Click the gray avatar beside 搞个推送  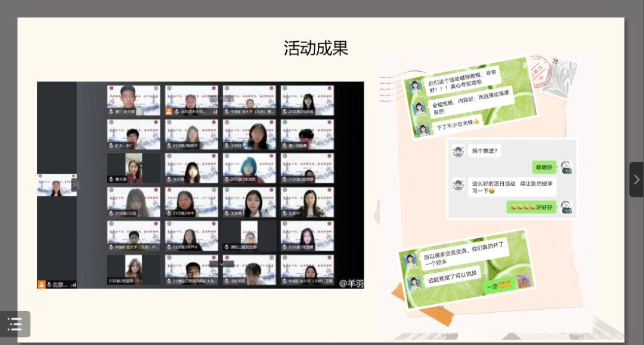point(457,151)
